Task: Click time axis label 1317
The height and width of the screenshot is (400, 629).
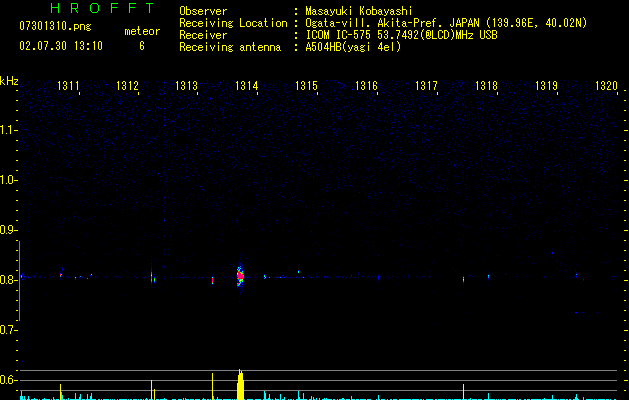Action: tap(426, 86)
